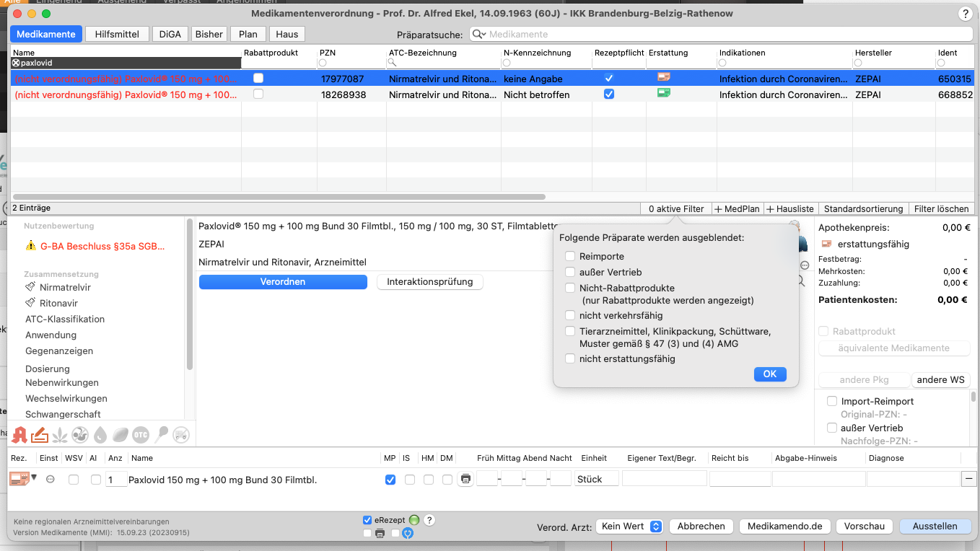
Task: Click the Ausstellen button
Action: click(x=935, y=526)
